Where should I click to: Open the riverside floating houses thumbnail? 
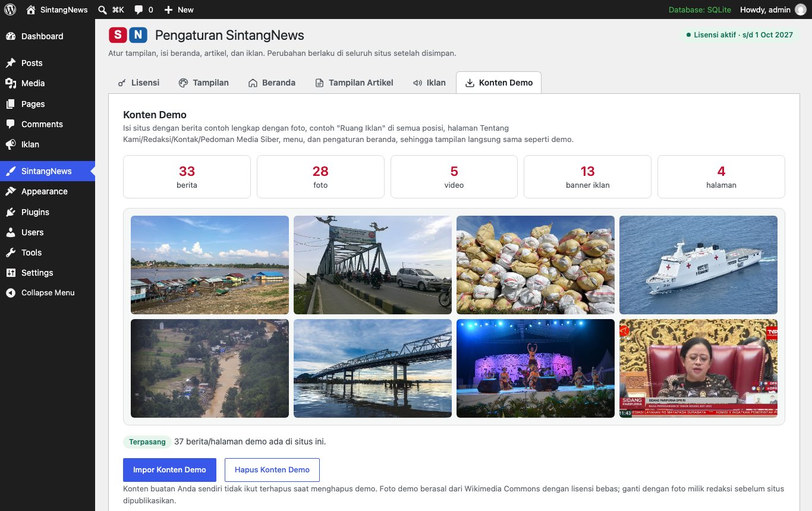[x=210, y=265]
